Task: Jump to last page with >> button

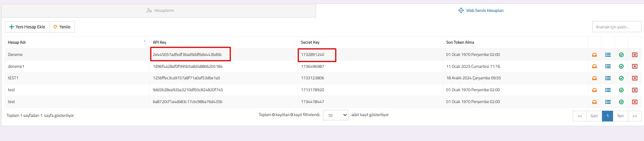Action: pyautogui.click(x=634, y=116)
